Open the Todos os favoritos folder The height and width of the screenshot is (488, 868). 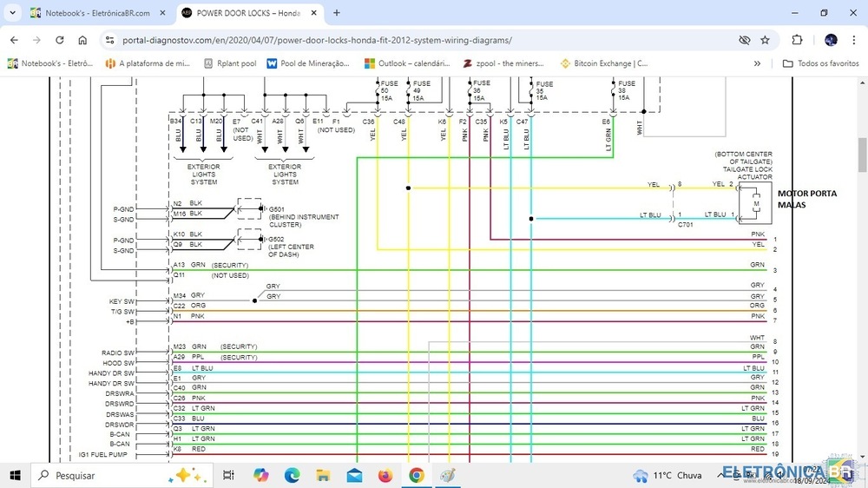click(x=820, y=63)
